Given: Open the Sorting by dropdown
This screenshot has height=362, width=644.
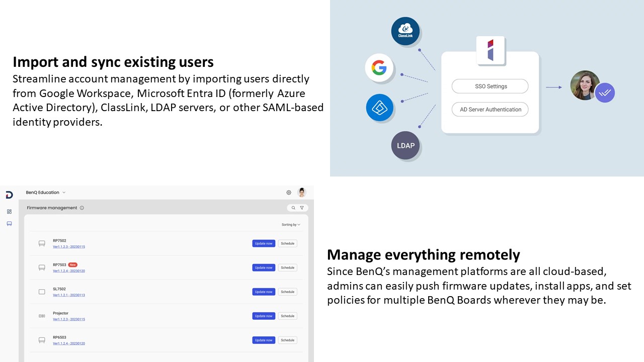Looking at the screenshot, I should (291, 225).
